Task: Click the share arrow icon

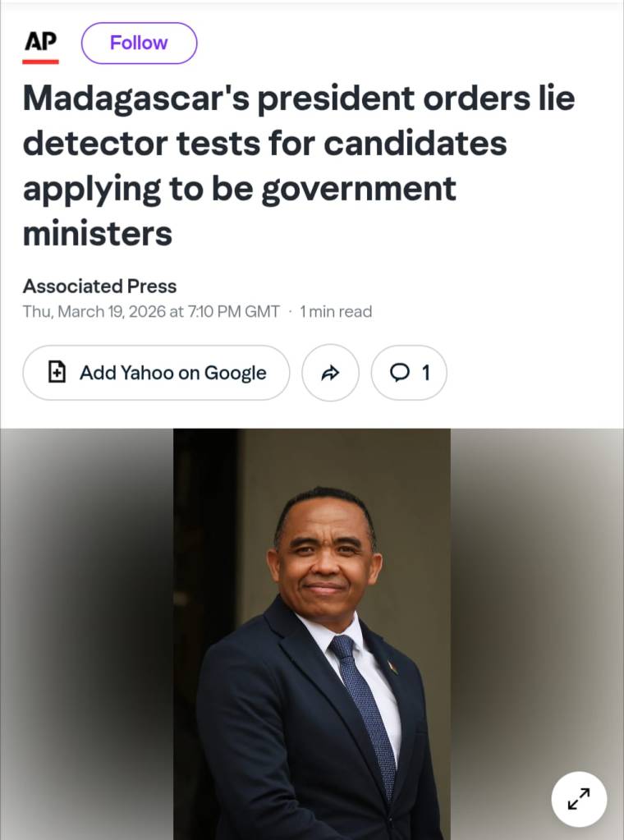Action: click(330, 373)
